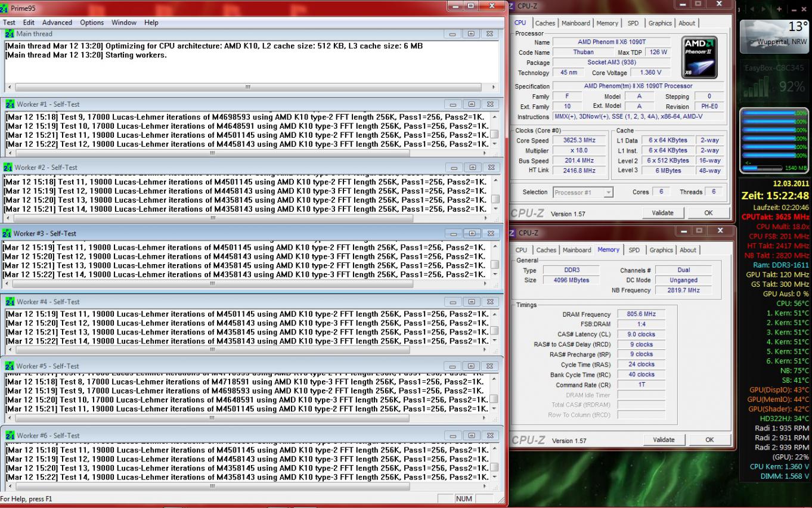The height and width of the screenshot is (508, 812).
Task: Click the CPU usage bars gadget
Action: point(774,141)
